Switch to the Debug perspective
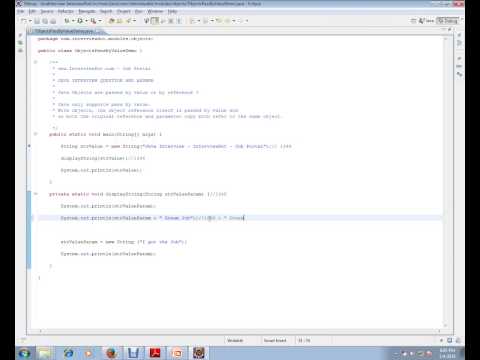Screen dimensions: 480x360 click(x=448, y=21)
